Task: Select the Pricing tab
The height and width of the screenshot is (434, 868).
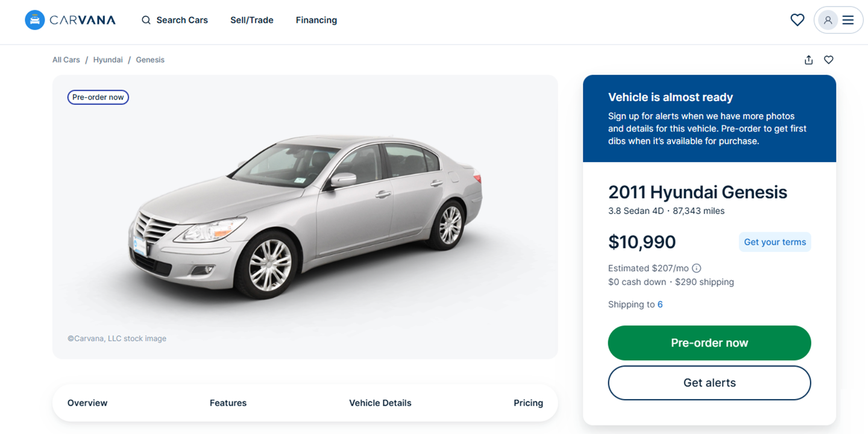Action: [528, 403]
